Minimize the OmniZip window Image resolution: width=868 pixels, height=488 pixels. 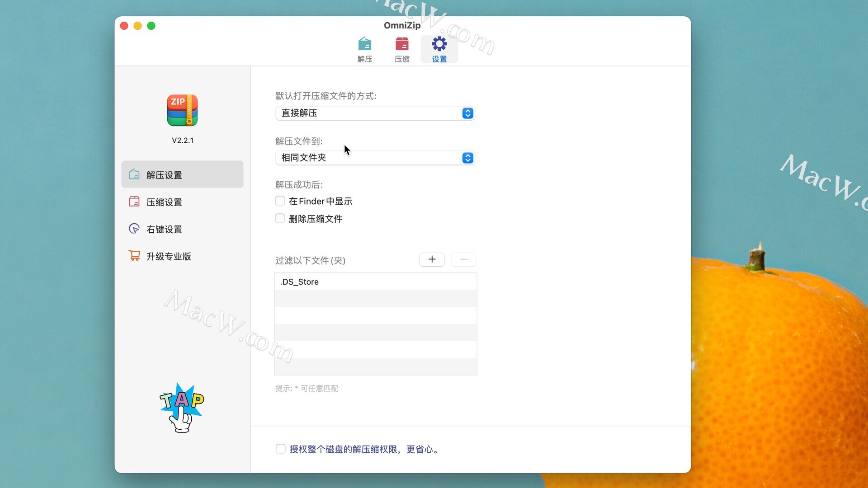(x=138, y=26)
